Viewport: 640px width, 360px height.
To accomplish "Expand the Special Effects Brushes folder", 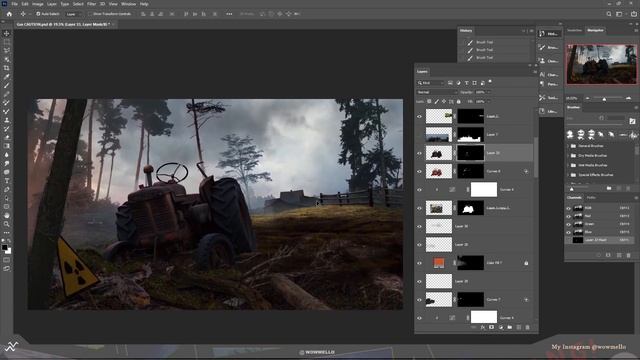I will [569, 175].
